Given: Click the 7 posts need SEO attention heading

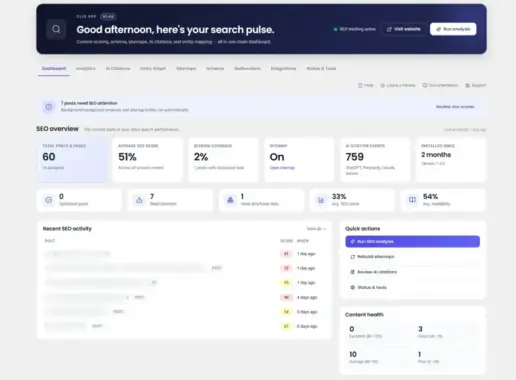Looking at the screenshot, I should (x=89, y=103).
